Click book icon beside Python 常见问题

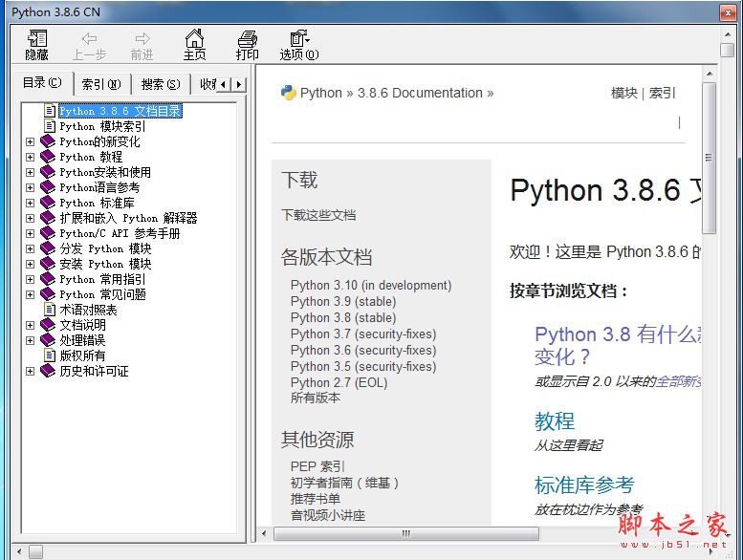tap(48, 294)
